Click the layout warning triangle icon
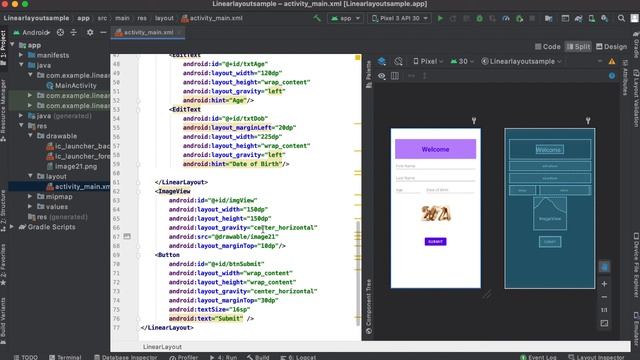The width and height of the screenshot is (640, 360). click(612, 61)
